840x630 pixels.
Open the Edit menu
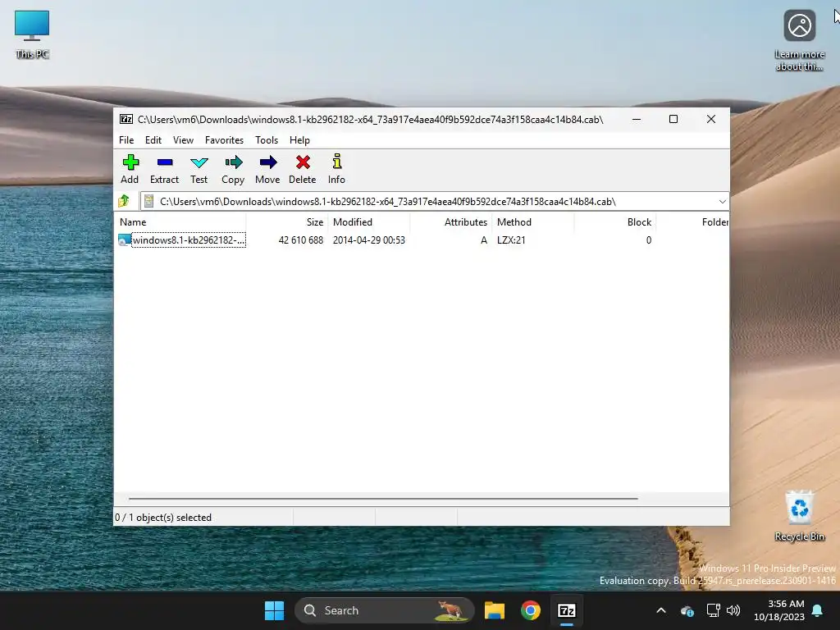click(x=153, y=139)
